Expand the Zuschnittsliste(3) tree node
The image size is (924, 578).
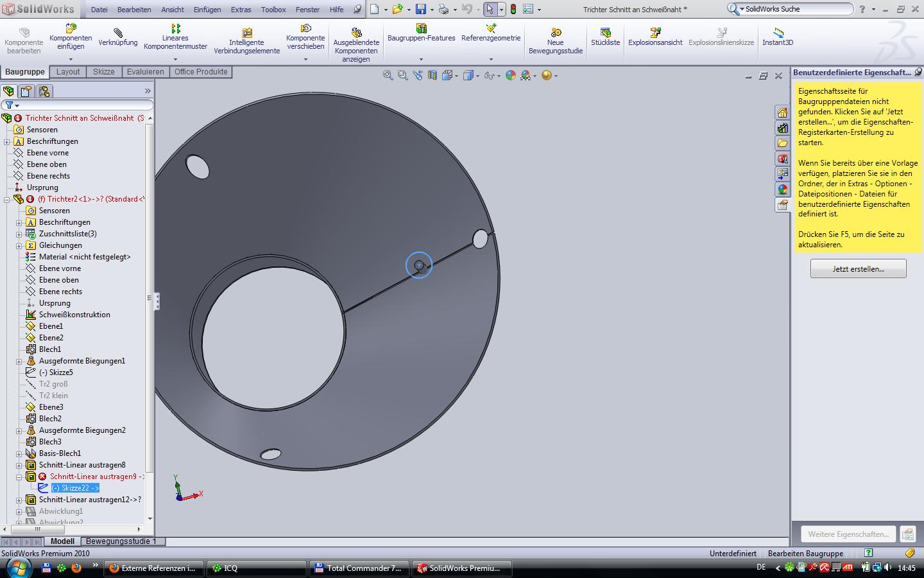(x=19, y=234)
